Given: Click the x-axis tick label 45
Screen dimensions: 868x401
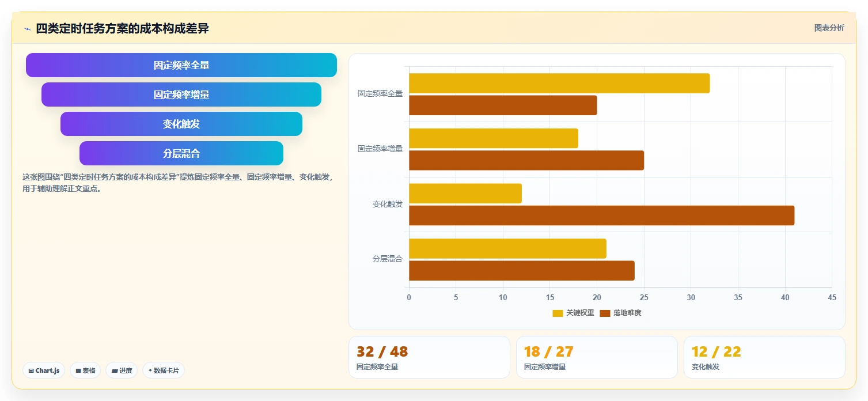Looking at the screenshot, I should point(832,297).
